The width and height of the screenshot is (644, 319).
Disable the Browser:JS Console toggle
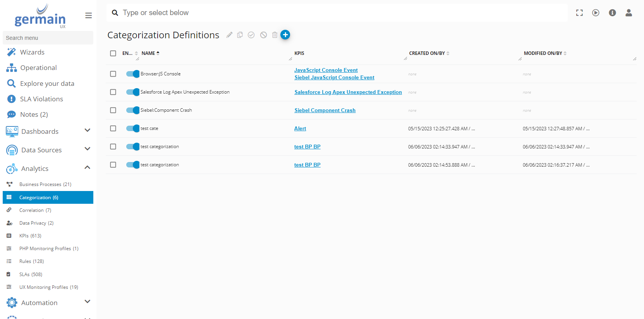tap(133, 74)
